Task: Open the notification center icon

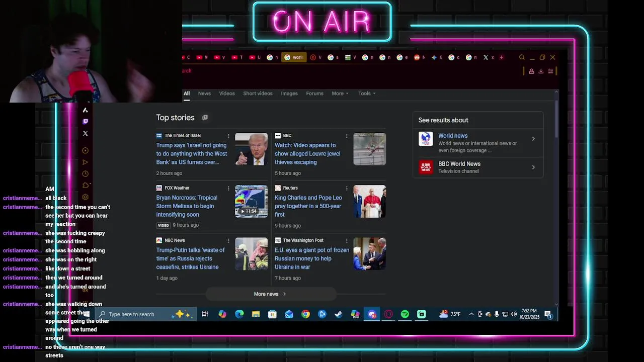Action: (x=548, y=314)
